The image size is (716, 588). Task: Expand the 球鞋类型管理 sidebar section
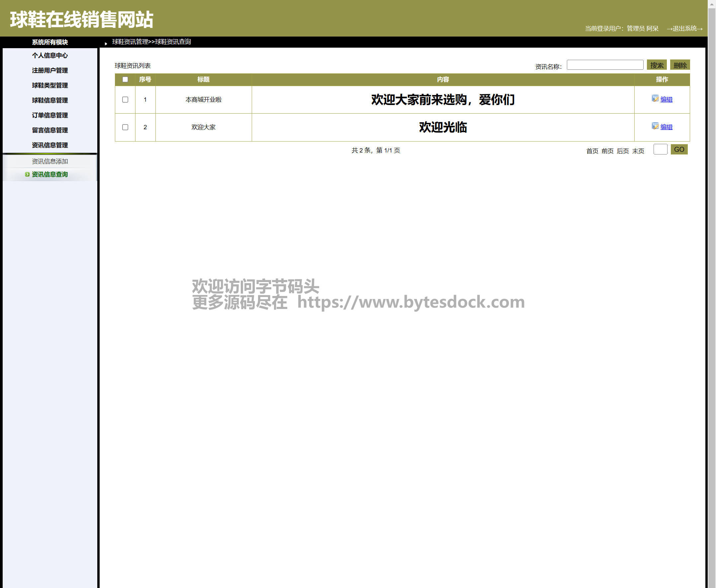point(50,85)
